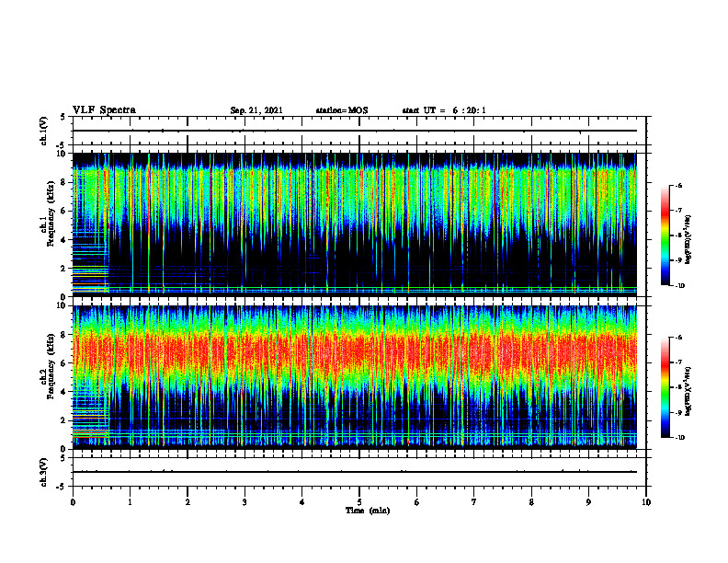Click the "6" kHz tick of ch.1 panel
The width and height of the screenshot is (728, 563).
(x=64, y=211)
